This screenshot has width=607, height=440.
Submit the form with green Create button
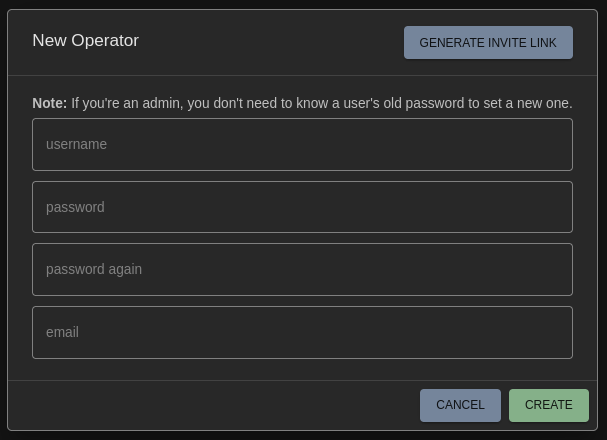pos(548,405)
